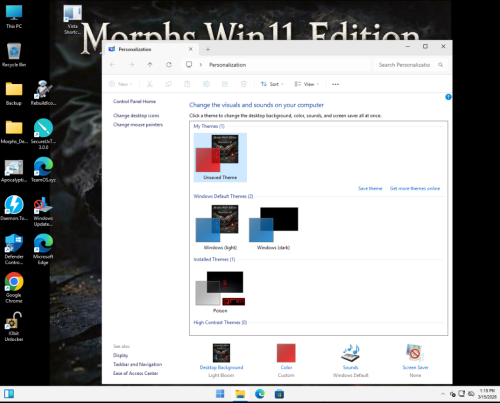Open Microsoft Edge desktop shortcut

pyautogui.click(x=43, y=249)
